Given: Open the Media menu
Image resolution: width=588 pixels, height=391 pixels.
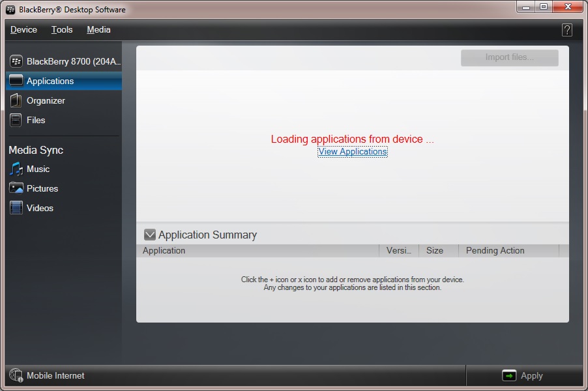Looking at the screenshot, I should [98, 30].
